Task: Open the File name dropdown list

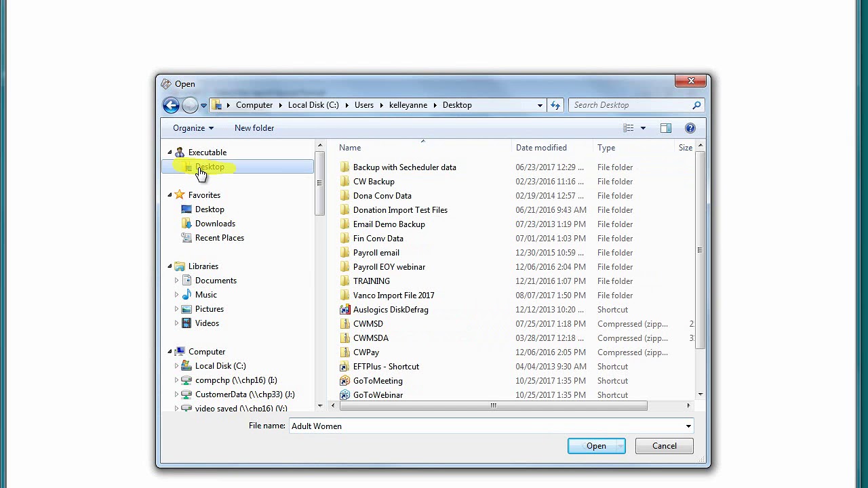Action: 688,426
